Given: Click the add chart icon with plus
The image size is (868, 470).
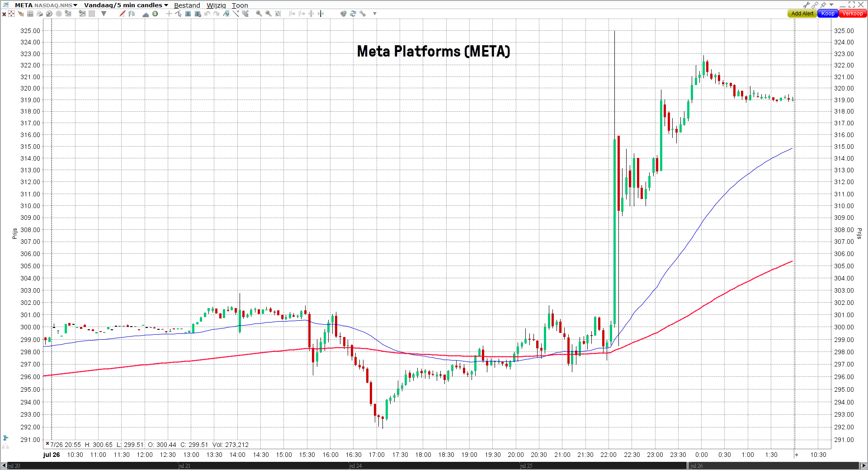Looking at the screenshot, I should [82, 14].
